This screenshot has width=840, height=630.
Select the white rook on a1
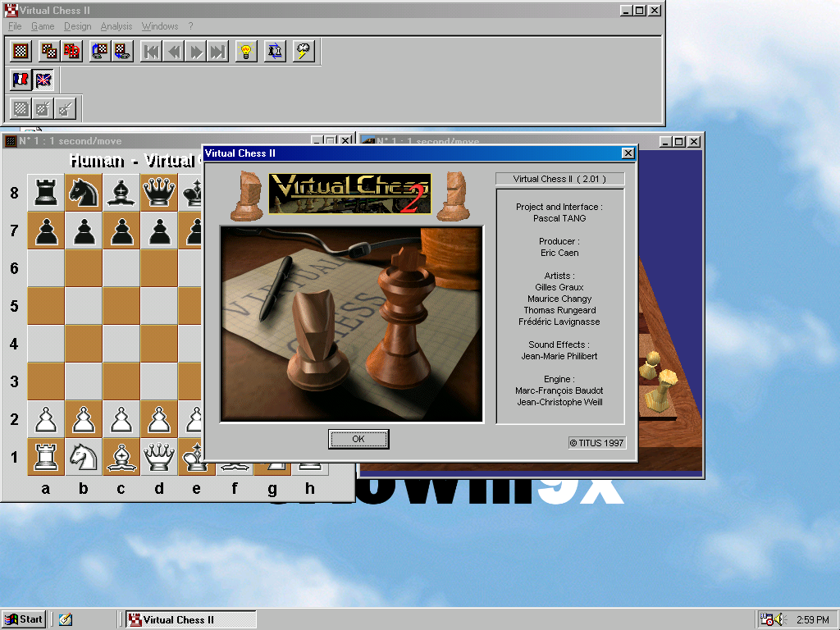pos(46,456)
